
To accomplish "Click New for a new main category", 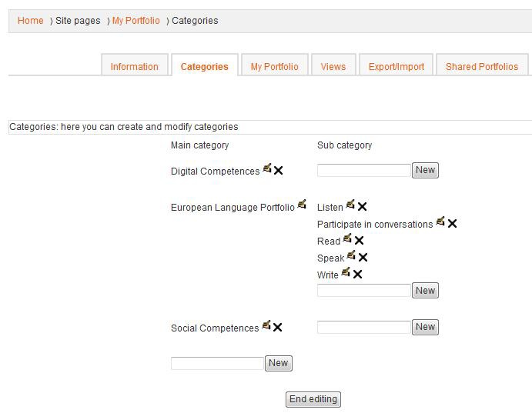I will [278, 363].
